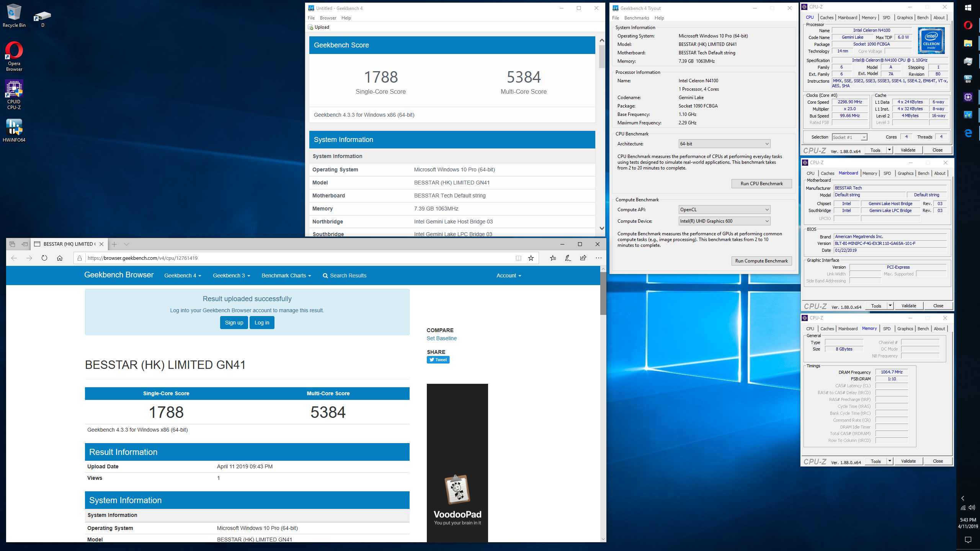This screenshot has width=980, height=551.
Task: Open Help menu in Geekbench 4 Tryout
Action: point(659,18)
